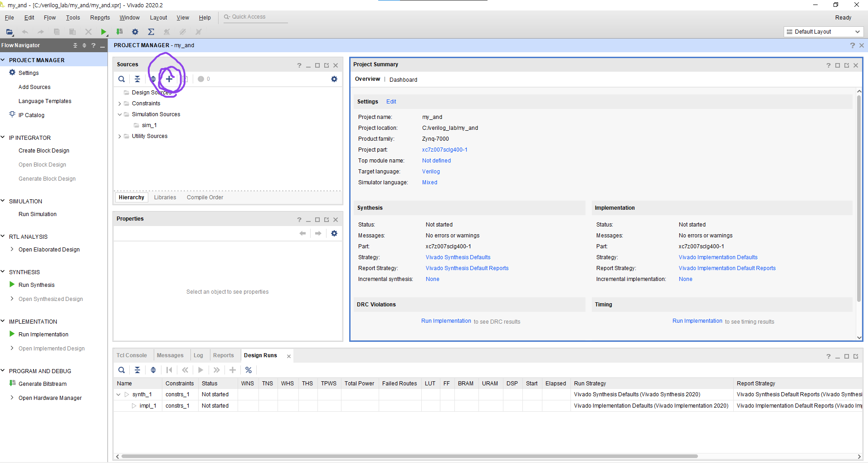The image size is (868, 463).
Task: Click Generate Bitstream toolbar icon
Action: point(119,32)
